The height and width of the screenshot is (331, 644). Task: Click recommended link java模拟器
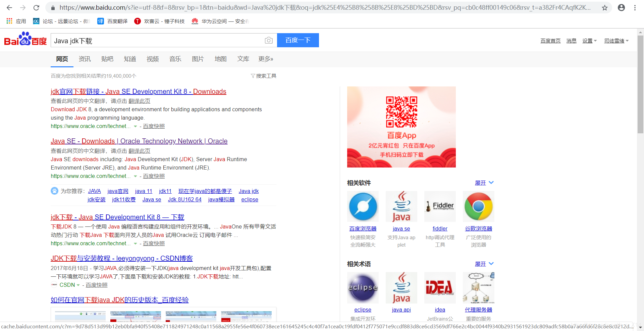[221, 200]
